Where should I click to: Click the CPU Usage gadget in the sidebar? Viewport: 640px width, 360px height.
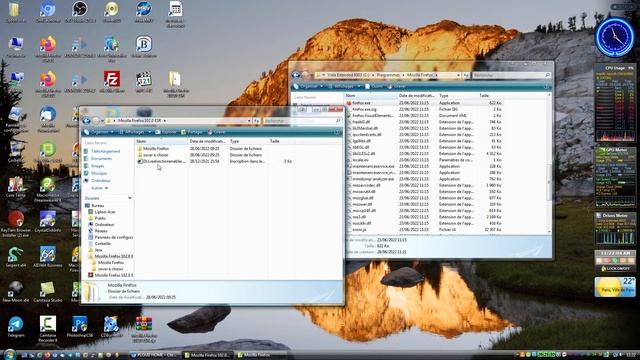pos(615,103)
